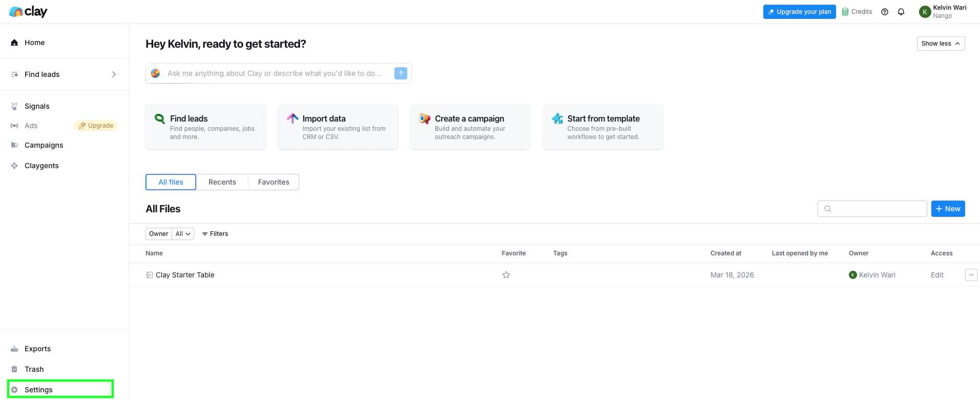Open the Find leads card
980x400 pixels.
(206, 127)
